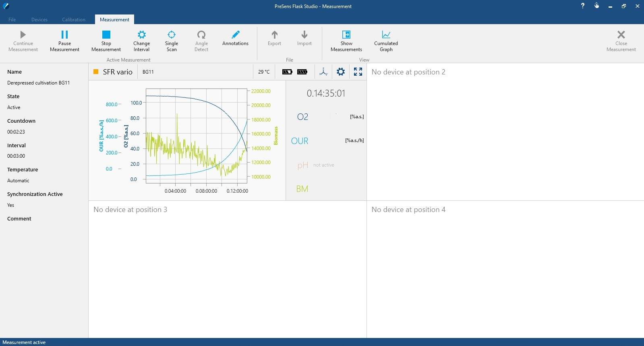Open Change Interval settings
The height and width of the screenshot is (346, 644).
[x=141, y=41]
